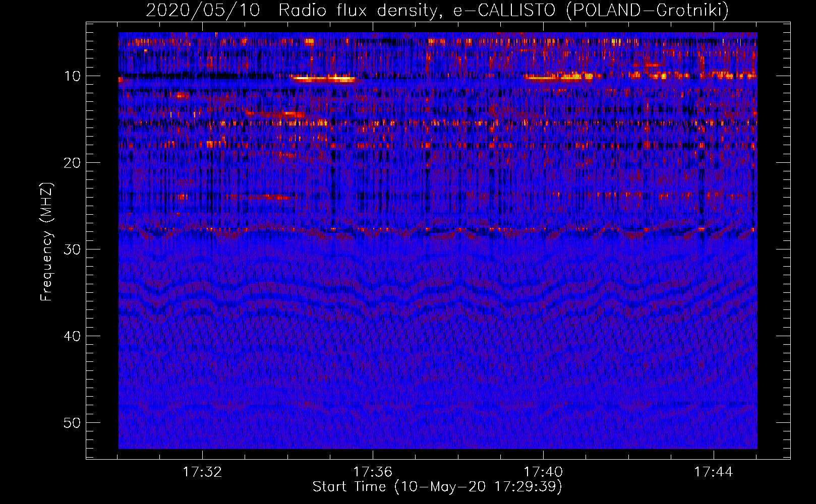Click the "Start Time (10-May-20 17:29:39)" label
816x504 pixels.
(437, 486)
